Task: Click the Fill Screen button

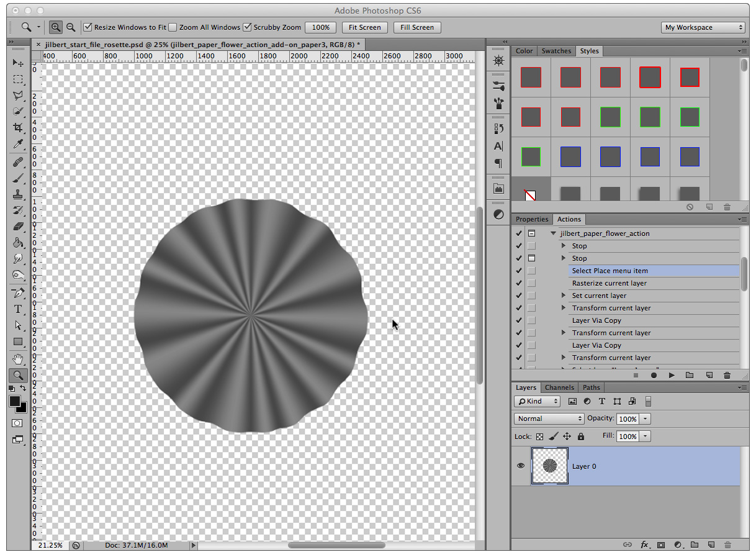Action: [x=417, y=27]
